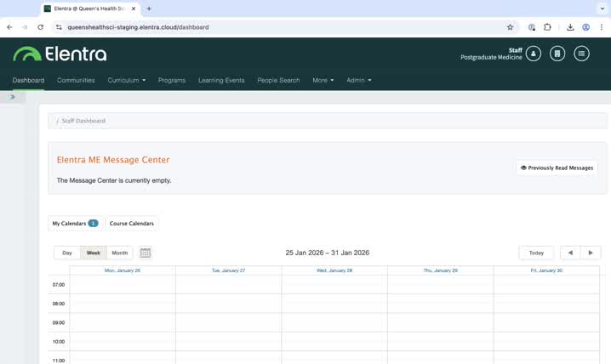Click the Elentra logo
Image resolution: width=611 pixels, height=364 pixels.
(60, 54)
